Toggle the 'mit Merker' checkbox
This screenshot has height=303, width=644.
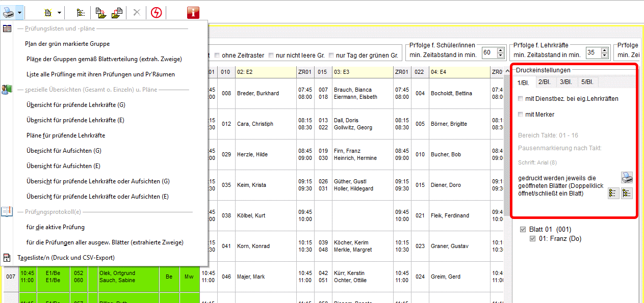(520, 115)
